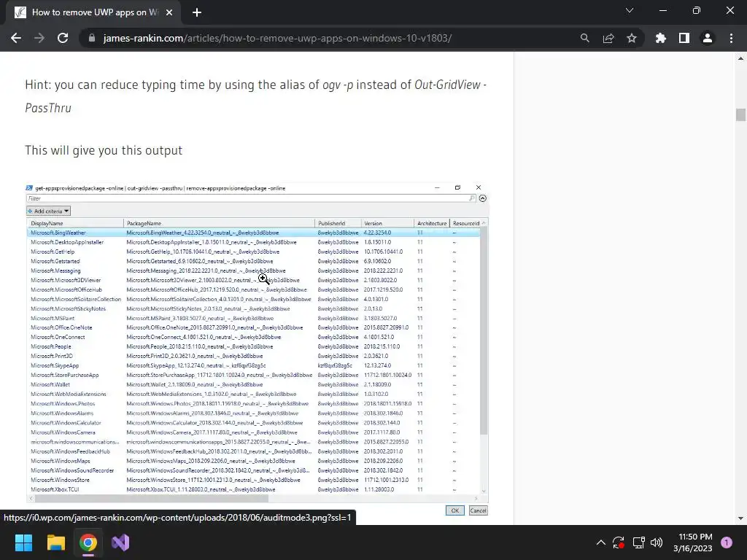
Task: Click the zoom magnifier icon in address bar
Action: [584, 38]
